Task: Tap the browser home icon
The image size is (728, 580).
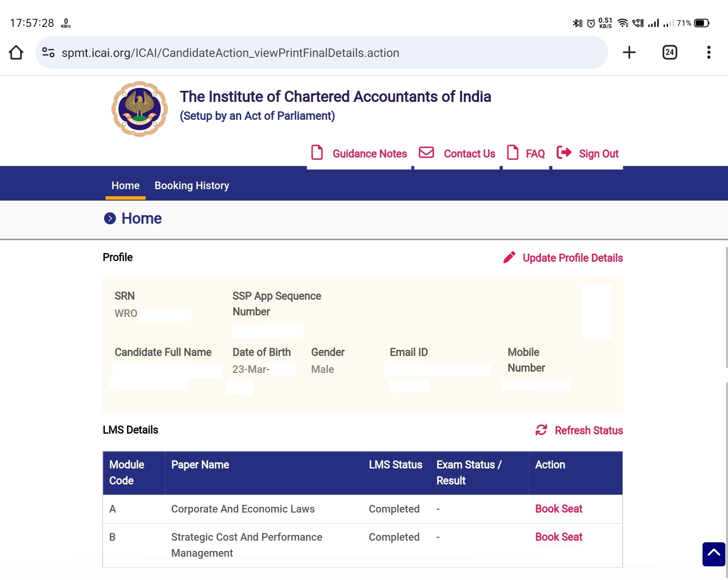Action: (16, 52)
